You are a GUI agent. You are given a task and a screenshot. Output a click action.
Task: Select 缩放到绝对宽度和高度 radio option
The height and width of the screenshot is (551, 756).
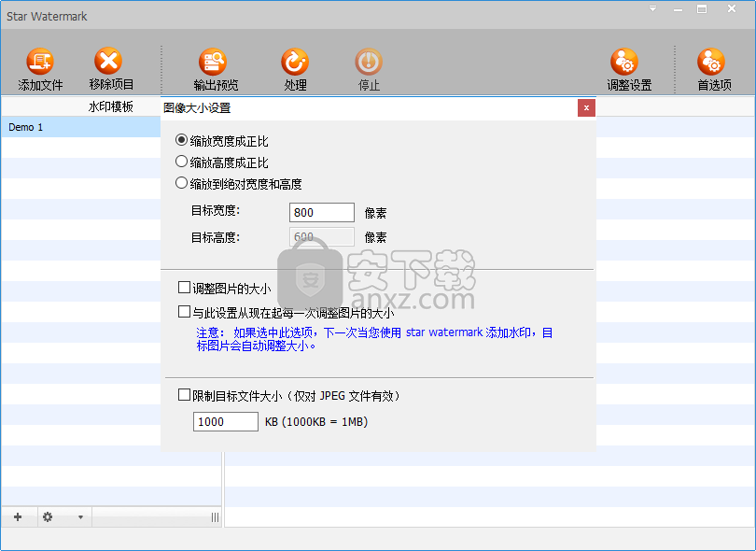point(181,183)
